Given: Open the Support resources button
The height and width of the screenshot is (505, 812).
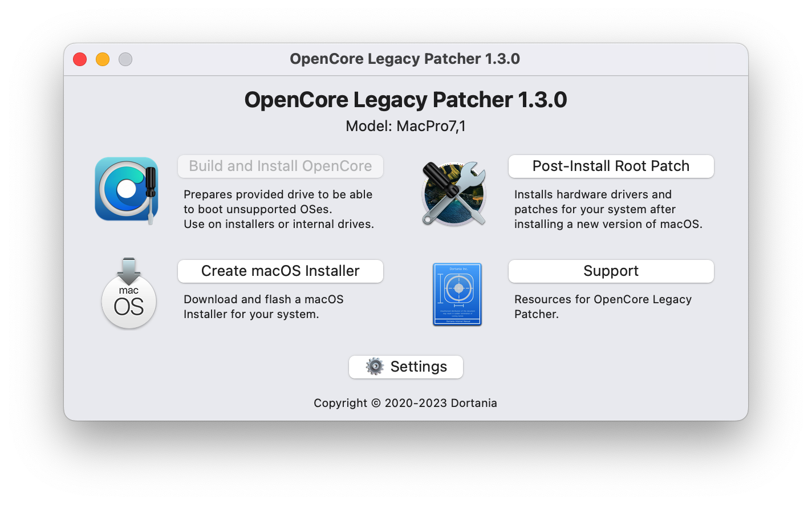Looking at the screenshot, I should click(x=611, y=271).
